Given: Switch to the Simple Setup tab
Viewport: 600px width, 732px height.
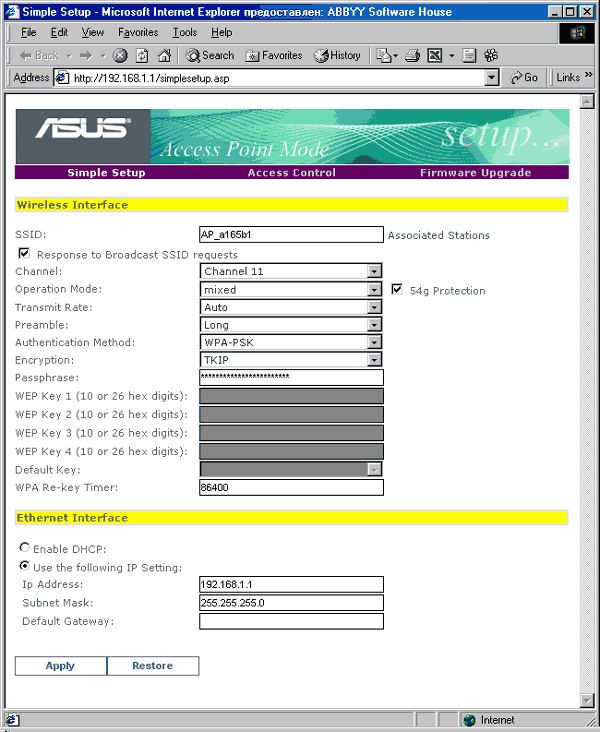Looking at the screenshot, I should (106, 172).
